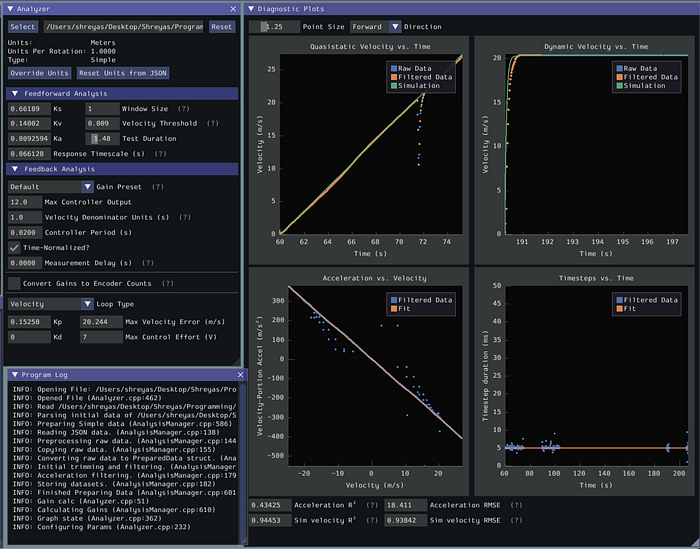Click the Window Size help (?) icon
The height and width of the screenshot is (549, 700).
(183, 109)
